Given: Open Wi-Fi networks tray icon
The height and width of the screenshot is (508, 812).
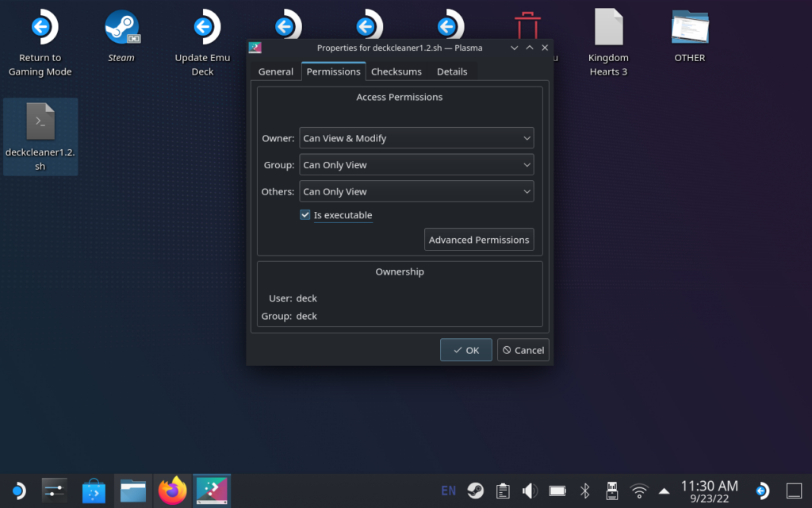Looking at the screenshot, I should click(x=639, y=491).
